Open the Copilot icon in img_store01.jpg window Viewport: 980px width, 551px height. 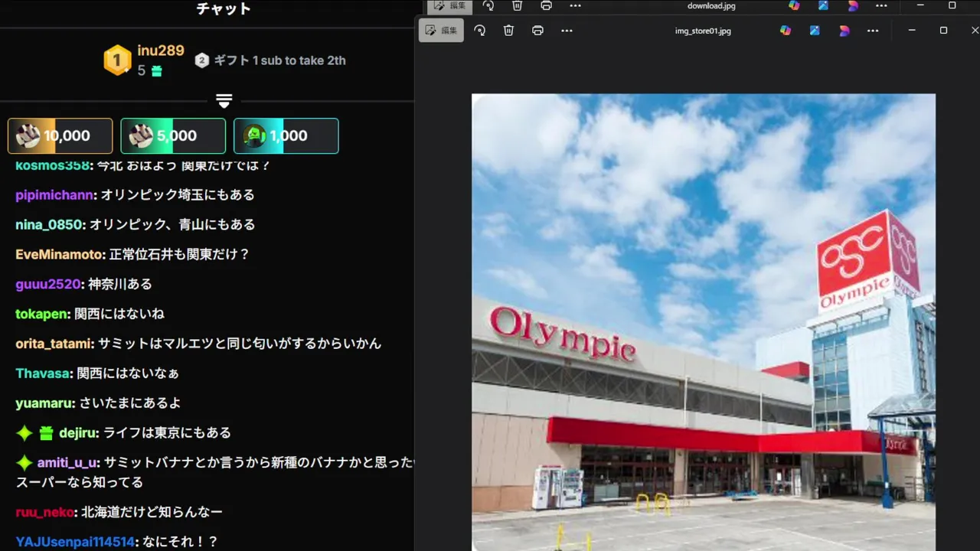[x=786, y=31]
